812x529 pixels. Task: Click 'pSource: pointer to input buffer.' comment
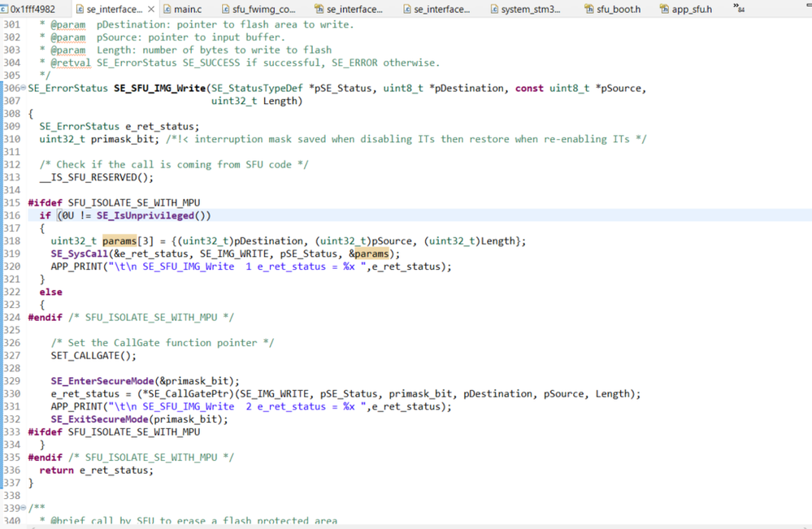pyautogui.click(x=191, y=37)
